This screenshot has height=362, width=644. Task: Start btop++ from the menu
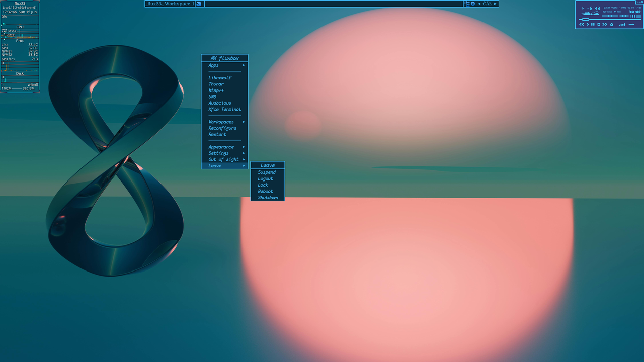[224, 90]
